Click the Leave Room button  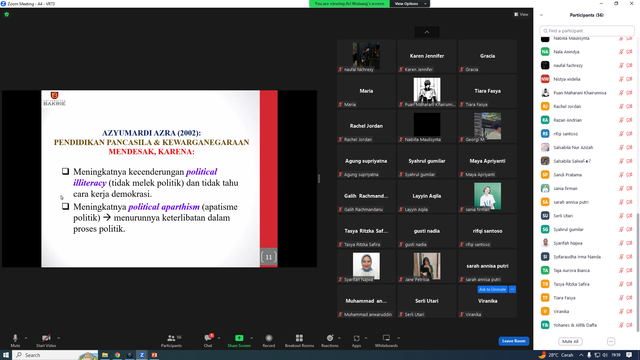513,341
